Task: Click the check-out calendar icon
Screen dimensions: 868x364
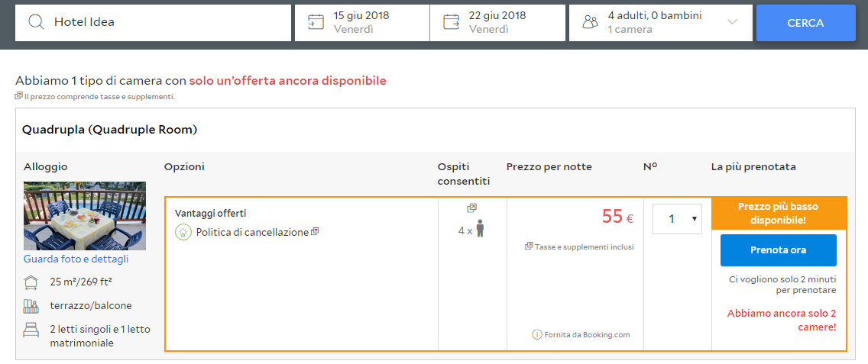Action: 451,22
